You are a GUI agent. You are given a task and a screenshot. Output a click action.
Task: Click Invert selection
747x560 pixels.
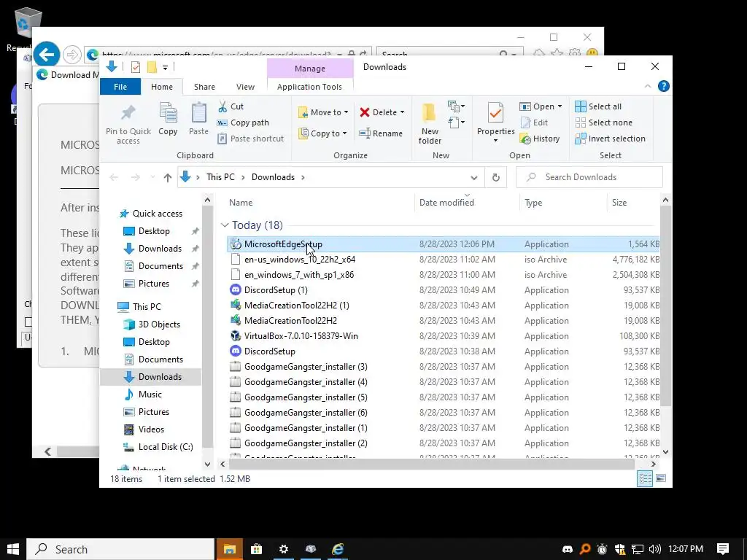point(611,139)
